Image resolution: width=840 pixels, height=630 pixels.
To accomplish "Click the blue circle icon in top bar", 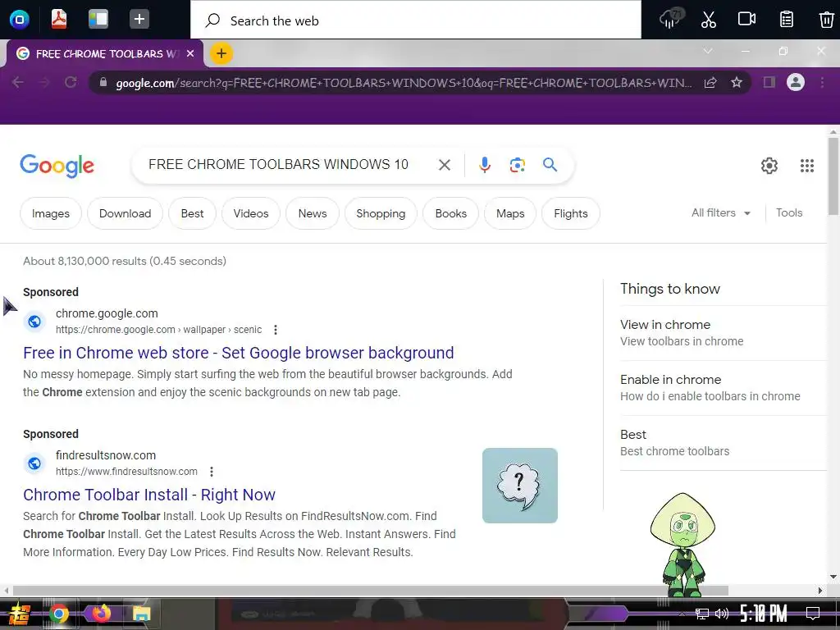I will pos(20,20).
